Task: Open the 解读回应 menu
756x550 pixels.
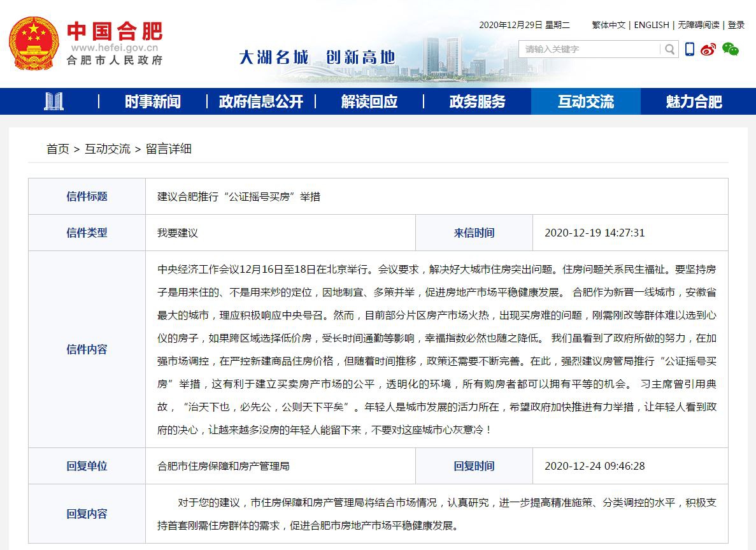Action: (370, 101)
